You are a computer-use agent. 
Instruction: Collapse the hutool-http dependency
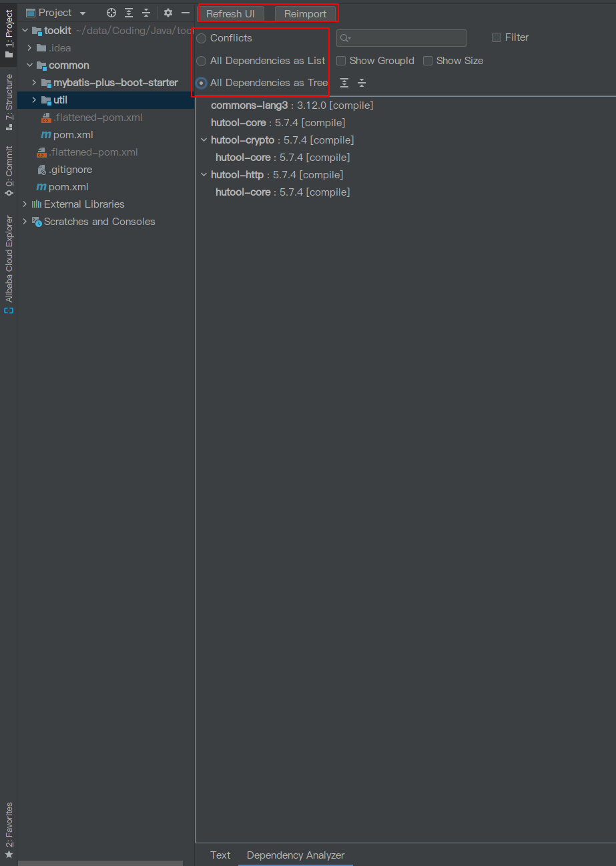coord(204,175)
